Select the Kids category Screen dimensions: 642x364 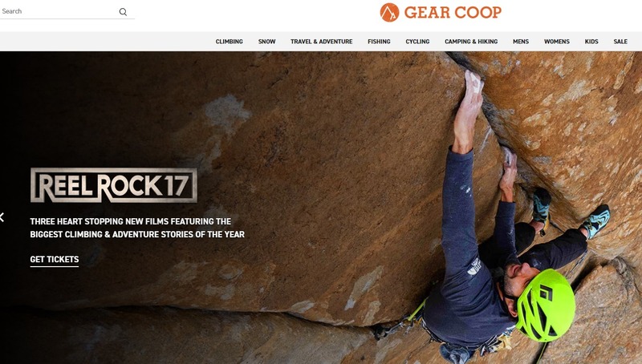[x=591, y=42]
